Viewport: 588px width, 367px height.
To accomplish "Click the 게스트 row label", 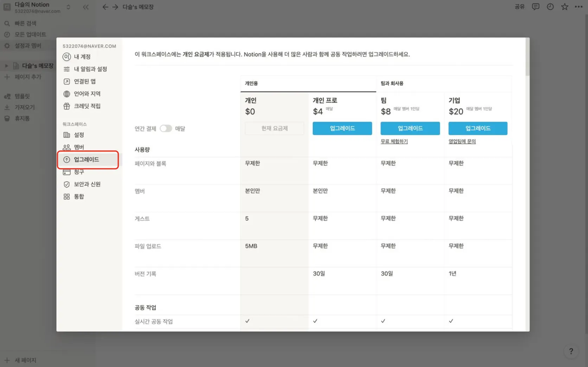I will click(142, 219).
